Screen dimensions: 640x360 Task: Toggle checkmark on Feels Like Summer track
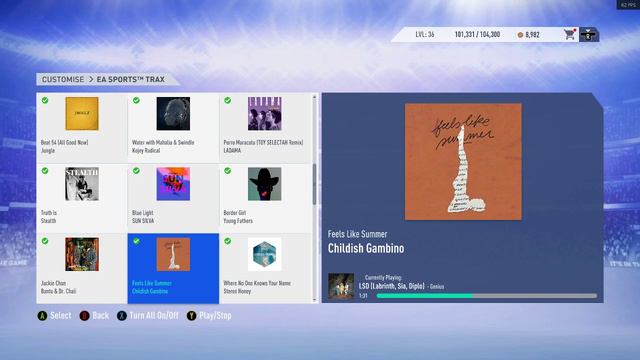click(136, 241)
